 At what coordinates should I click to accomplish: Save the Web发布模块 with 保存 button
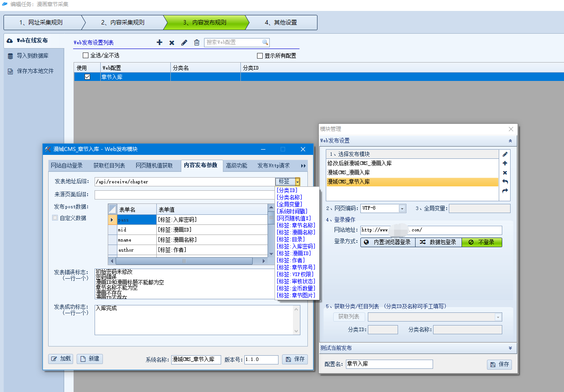(295, 359)
